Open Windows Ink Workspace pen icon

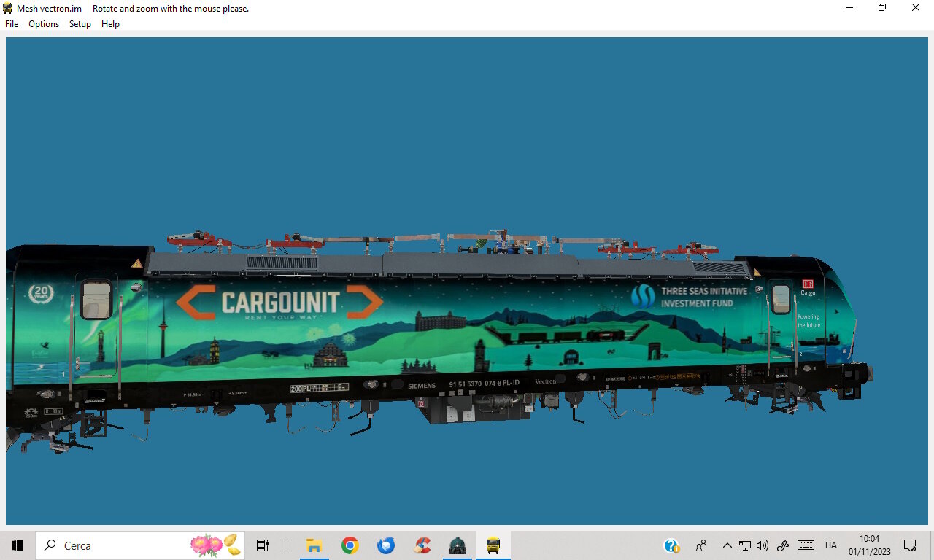[x=784, y=545]
